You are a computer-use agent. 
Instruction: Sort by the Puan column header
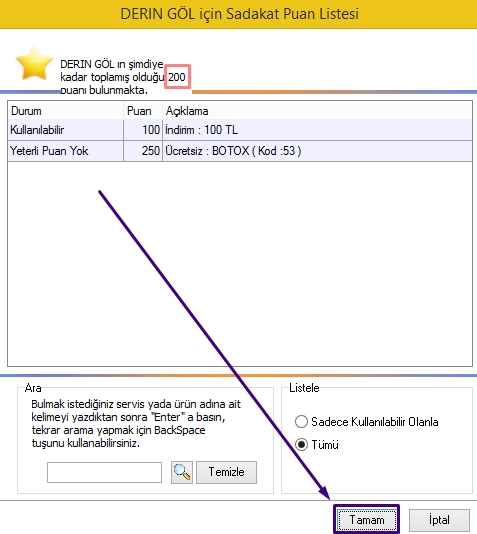[143, 111]
